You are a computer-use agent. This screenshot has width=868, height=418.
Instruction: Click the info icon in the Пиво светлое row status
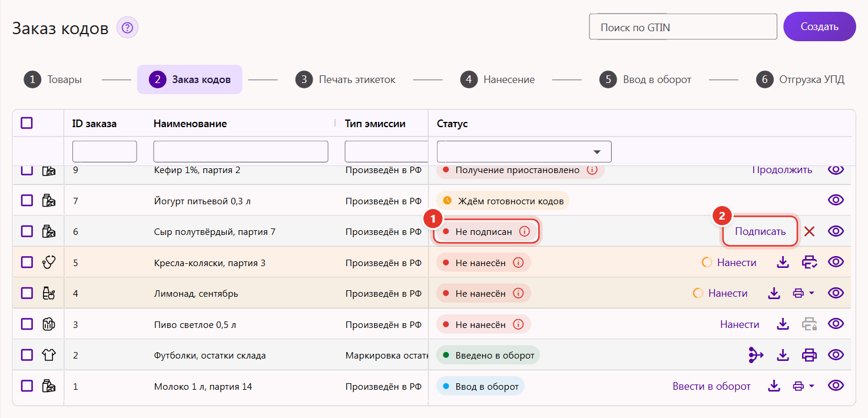518,324
